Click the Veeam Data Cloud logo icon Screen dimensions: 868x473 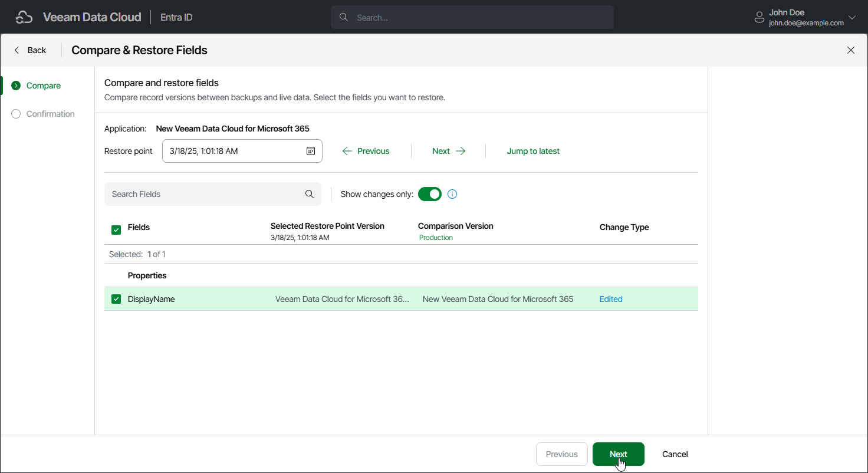coord(24,18)
